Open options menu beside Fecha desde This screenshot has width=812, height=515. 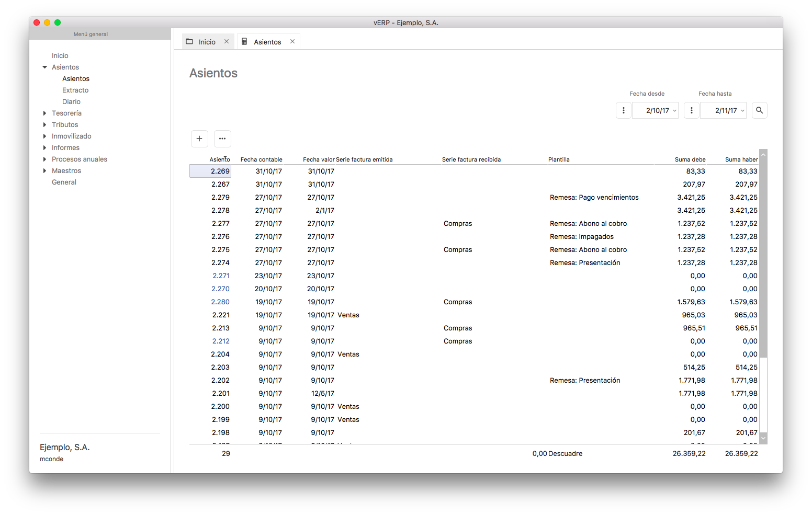(623, 110)
